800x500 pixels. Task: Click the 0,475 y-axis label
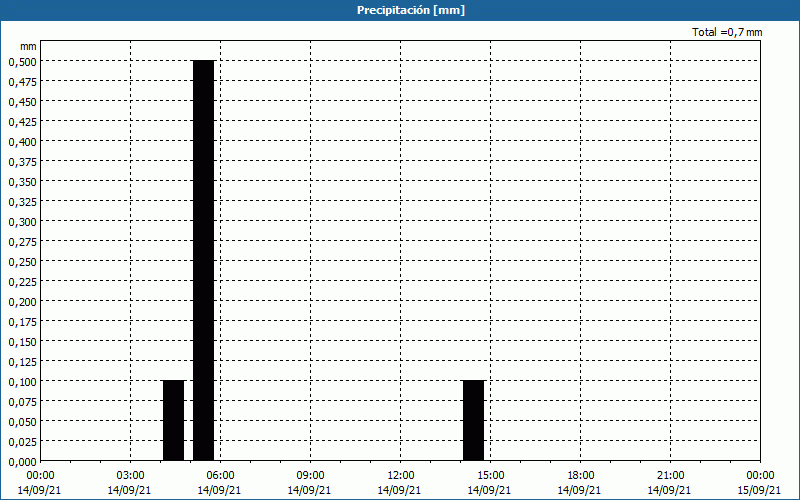click(22, 82)
